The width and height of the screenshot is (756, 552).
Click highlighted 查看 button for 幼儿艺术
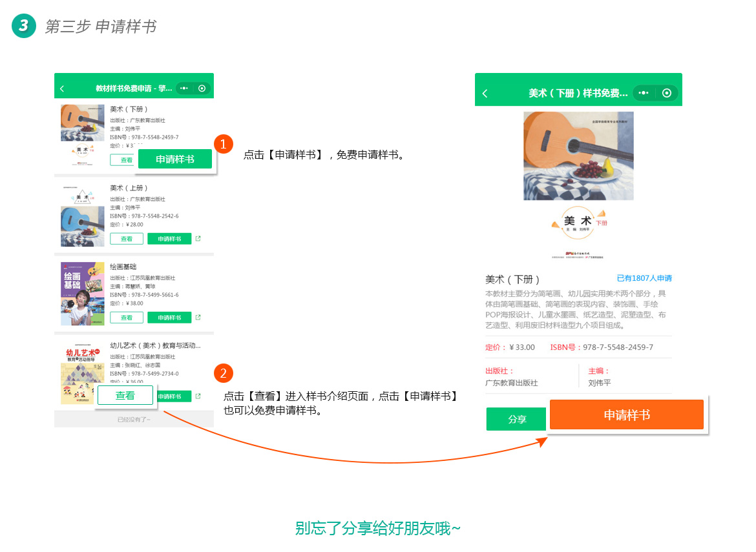pyautogui.click(x=125, y=396)
